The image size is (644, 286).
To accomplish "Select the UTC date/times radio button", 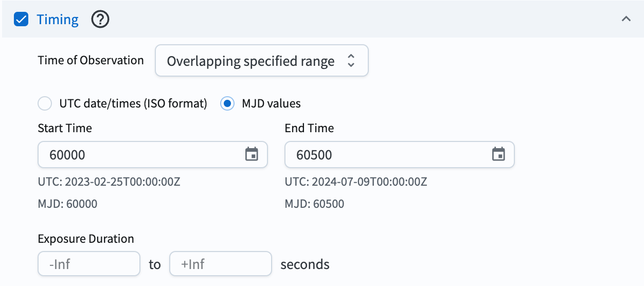I will (45, 103).
